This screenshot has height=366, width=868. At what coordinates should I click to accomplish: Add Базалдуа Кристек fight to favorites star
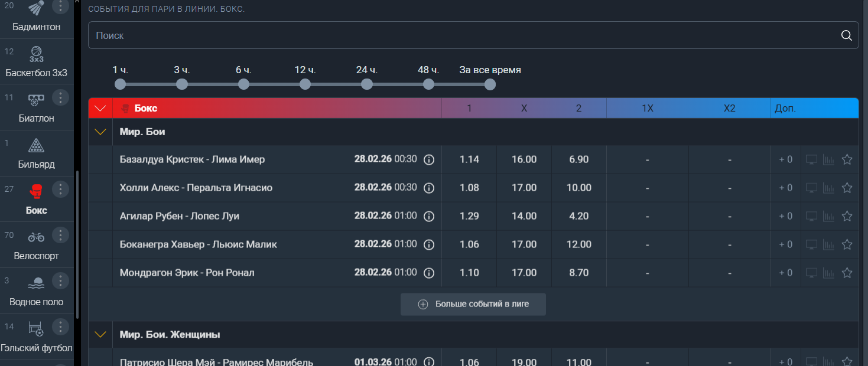pyautogui.click(x=847, y=159)
